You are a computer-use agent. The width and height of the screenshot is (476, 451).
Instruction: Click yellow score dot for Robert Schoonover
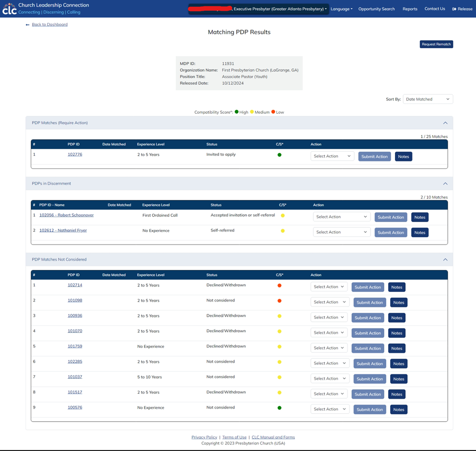point(283,215)
